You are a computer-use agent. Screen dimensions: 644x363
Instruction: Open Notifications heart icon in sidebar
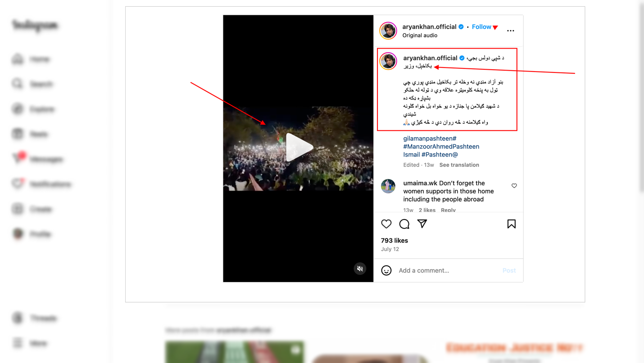(18, 184)
